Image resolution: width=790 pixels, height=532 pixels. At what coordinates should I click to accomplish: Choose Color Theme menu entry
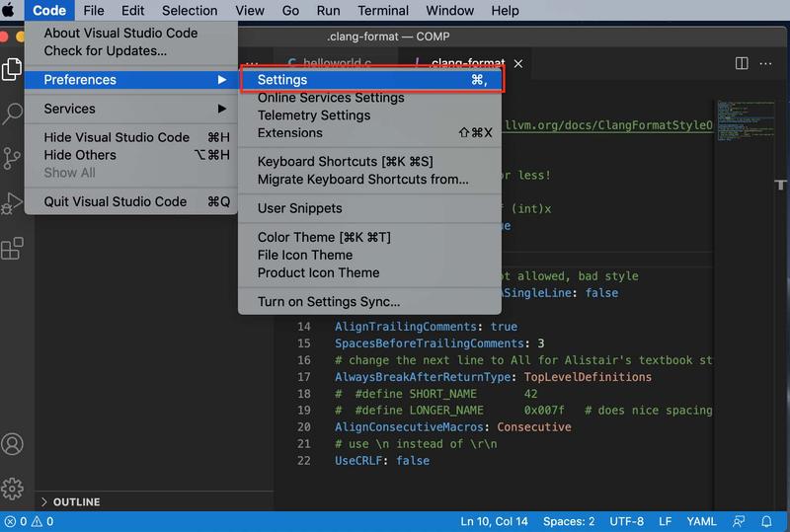coord(324,237)
